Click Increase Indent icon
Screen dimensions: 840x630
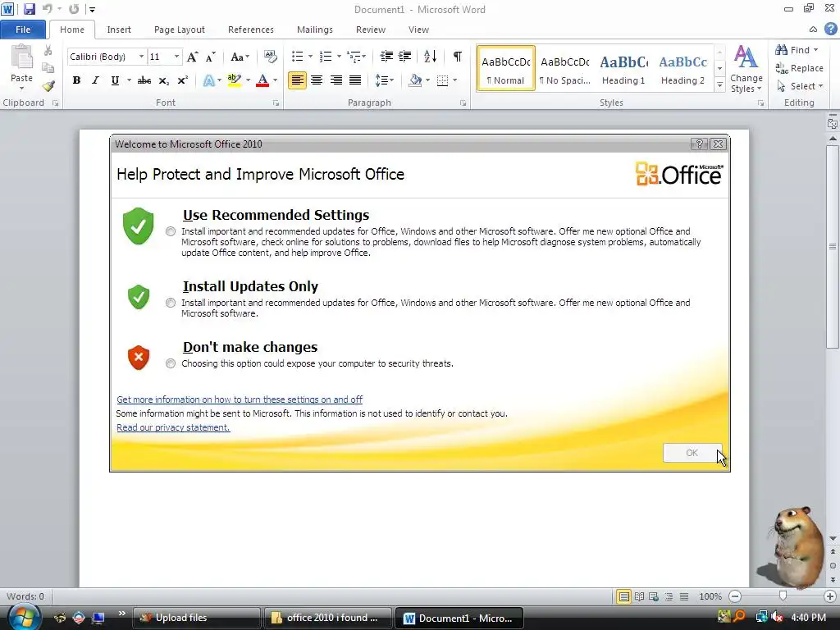405,57
